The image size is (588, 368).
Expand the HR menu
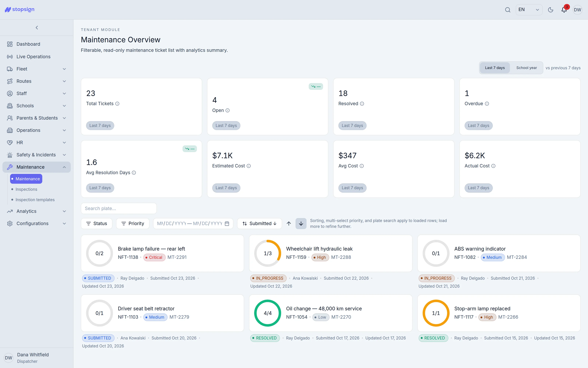[37, 142]
